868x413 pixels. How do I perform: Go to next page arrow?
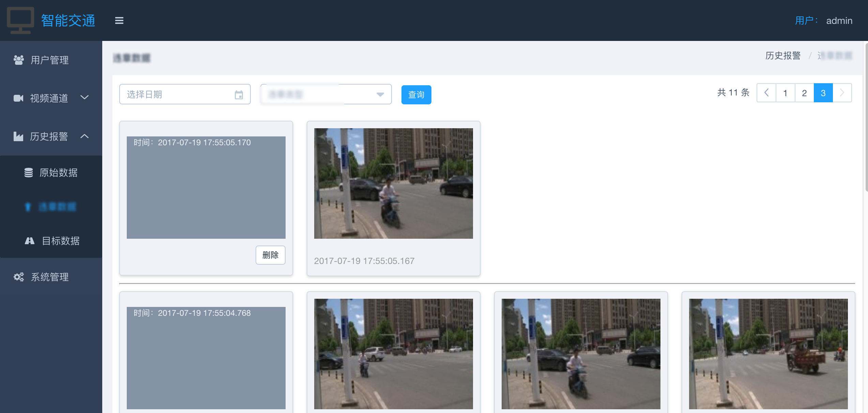click(842, 93)
